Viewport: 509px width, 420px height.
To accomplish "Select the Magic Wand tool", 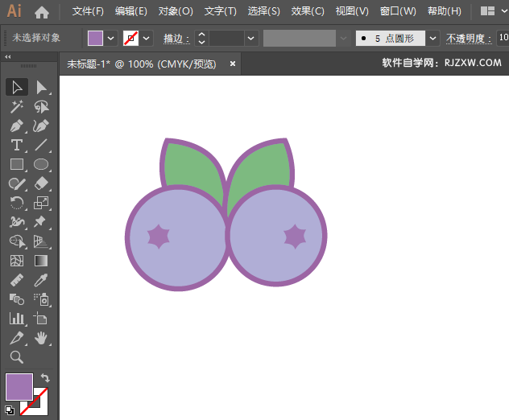I will [x=17, y=106].
